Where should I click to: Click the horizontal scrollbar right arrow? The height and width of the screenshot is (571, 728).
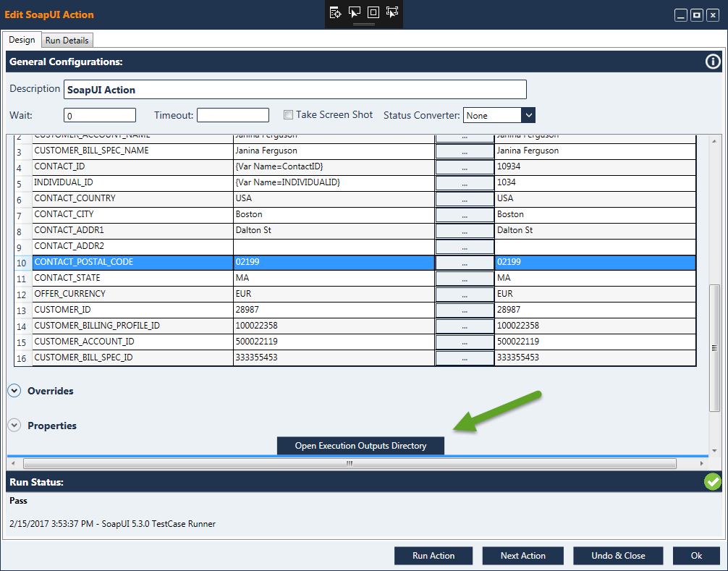click(x=701, y=463)
